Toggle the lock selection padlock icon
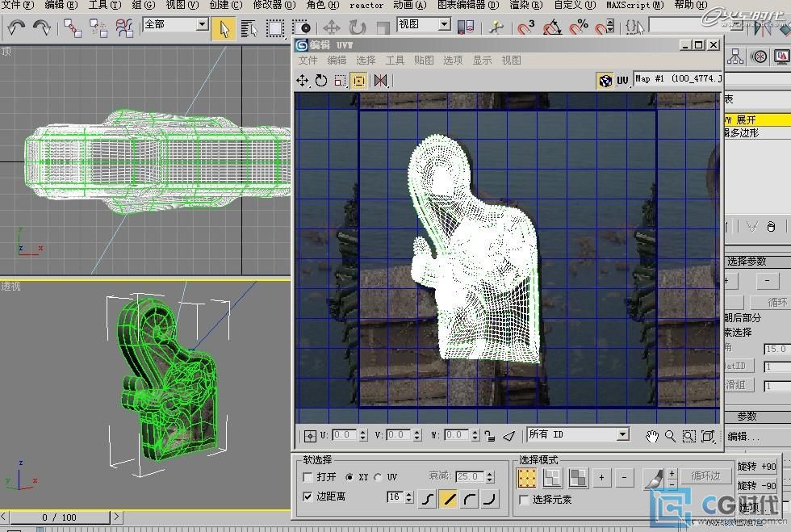 pos(489,436)
